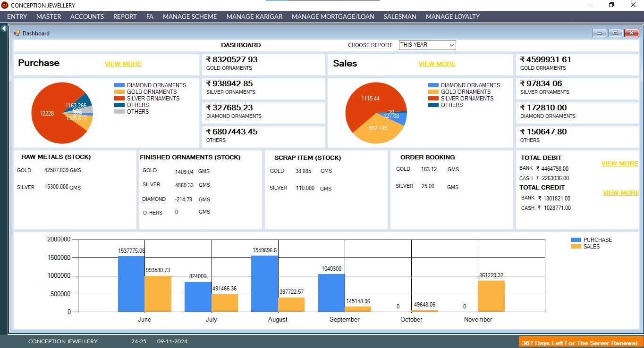Open the MANAGE LOYALTY menu
The width and height of the screenshot is (644, 348).
coord(453,17)
